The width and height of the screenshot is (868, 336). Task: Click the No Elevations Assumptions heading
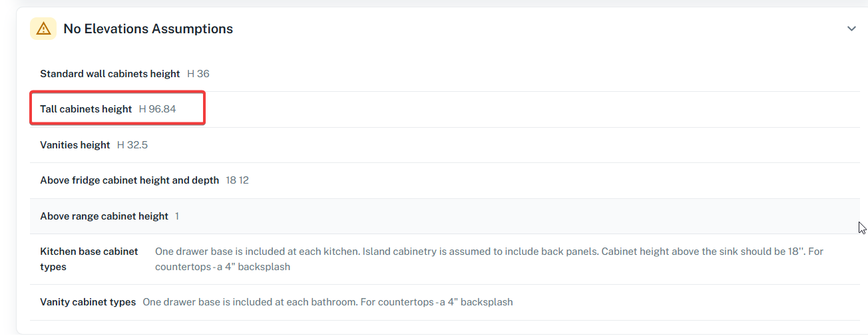[148, 29]
